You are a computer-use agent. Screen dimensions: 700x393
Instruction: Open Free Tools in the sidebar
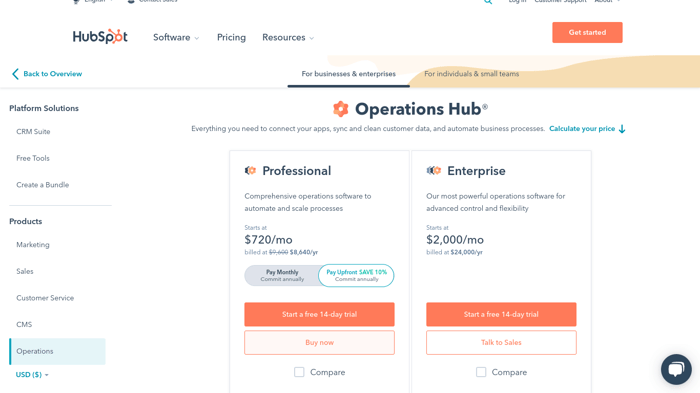[x=33, y=158]
